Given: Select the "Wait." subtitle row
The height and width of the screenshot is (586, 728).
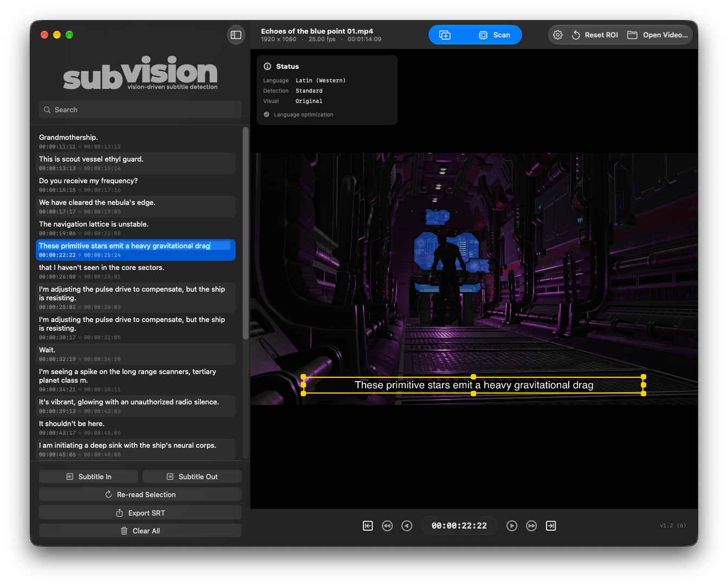Looking at the screenshot, I should click(135, 354).
